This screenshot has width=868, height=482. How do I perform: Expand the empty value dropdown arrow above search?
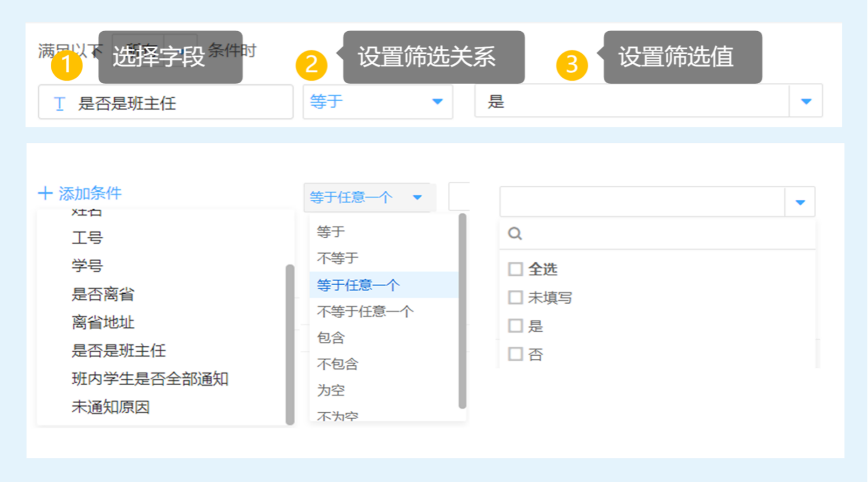[800, 203]
